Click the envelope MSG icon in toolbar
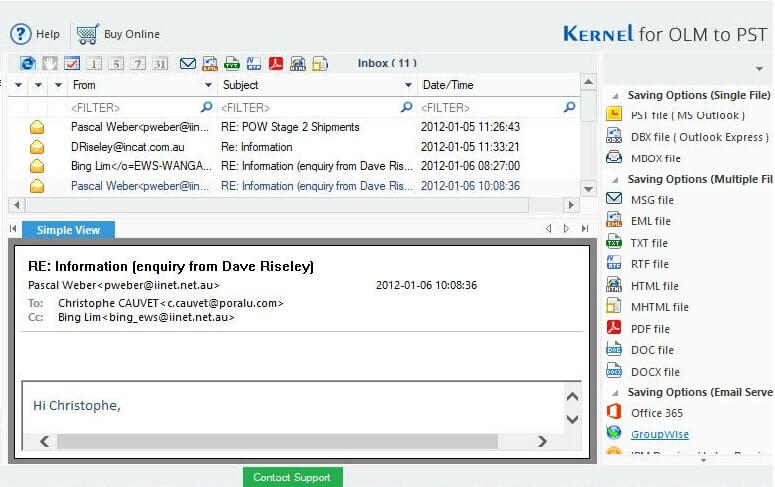 (188, 63)
